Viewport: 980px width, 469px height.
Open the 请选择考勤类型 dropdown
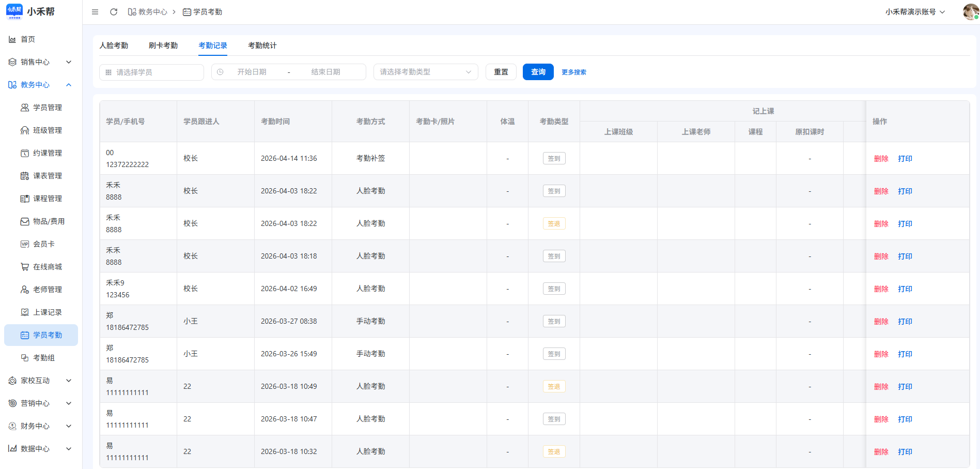tap(425, 72)
